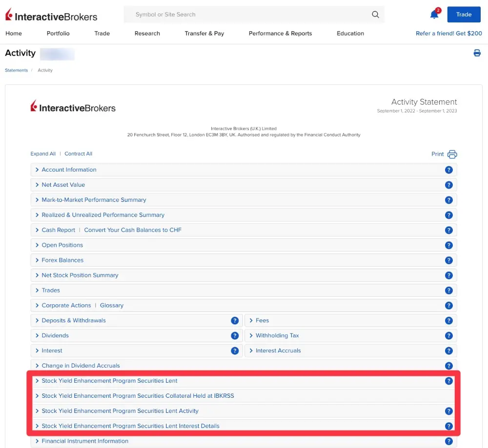The image size is (488, 448).
Task: Click the Print text link
Action: tap(437, 154)
